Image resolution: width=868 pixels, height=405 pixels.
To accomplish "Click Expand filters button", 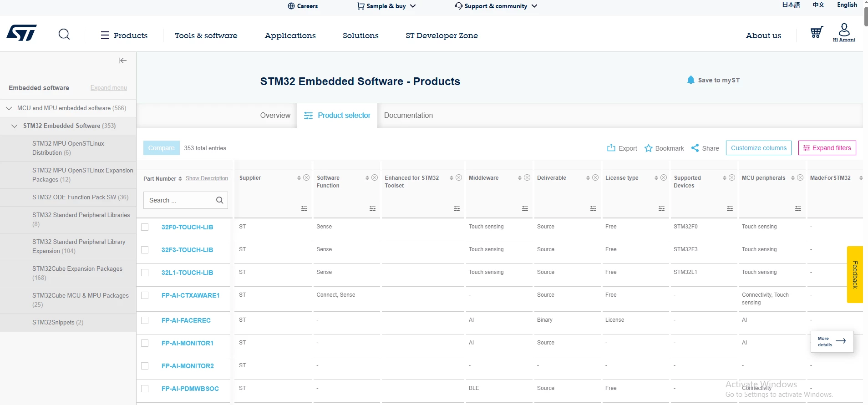I will [x=827, y=148].
